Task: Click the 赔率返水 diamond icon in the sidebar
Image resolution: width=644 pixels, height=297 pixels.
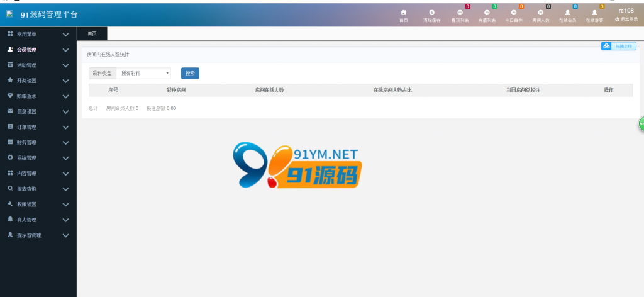Action: (x=11, y=96)
